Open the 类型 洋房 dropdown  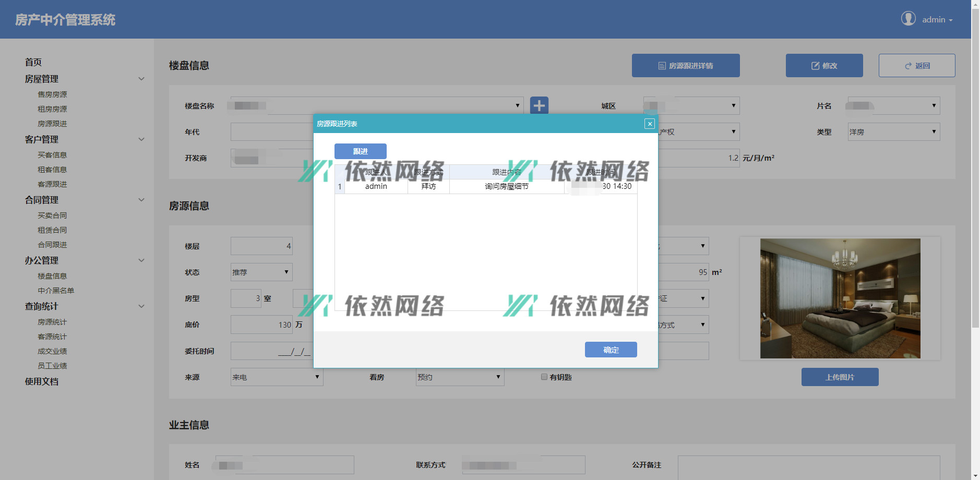tap(894, 131)
